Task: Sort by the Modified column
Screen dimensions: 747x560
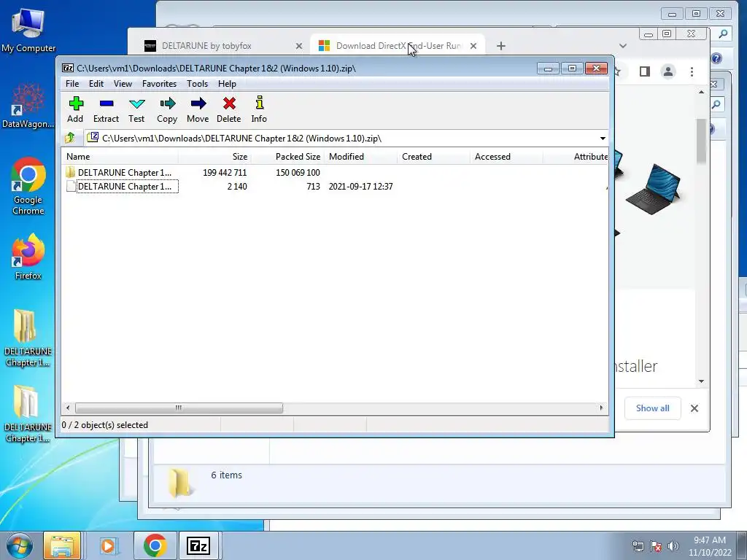Action: 360,157
